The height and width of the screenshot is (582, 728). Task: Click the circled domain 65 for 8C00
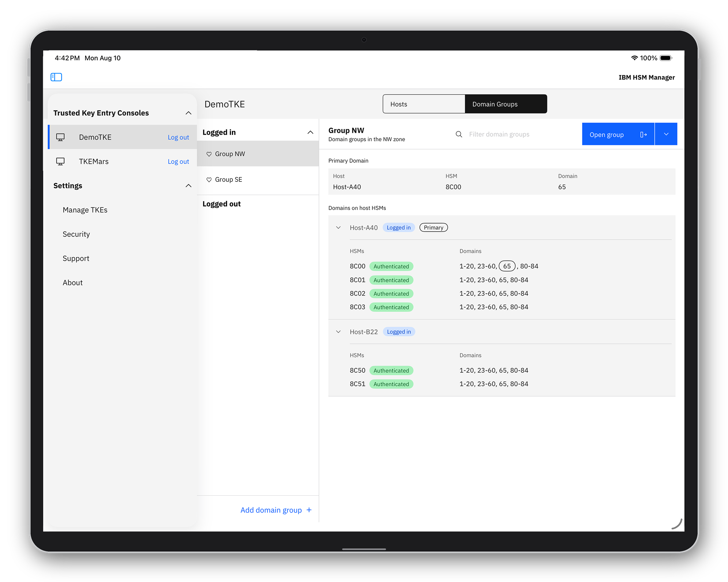point(507,266)
